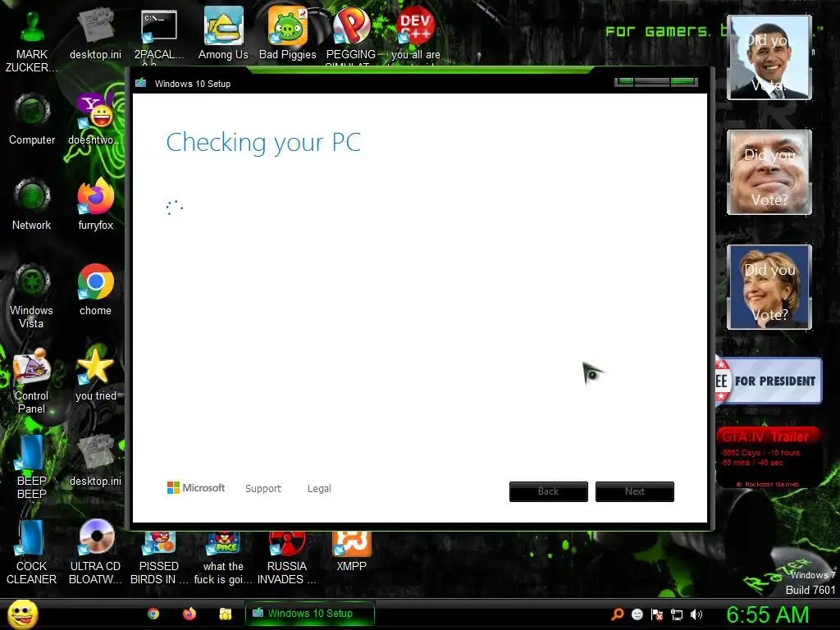
Task: Open the Legal link in setup
Action: (x=319, y=489)
